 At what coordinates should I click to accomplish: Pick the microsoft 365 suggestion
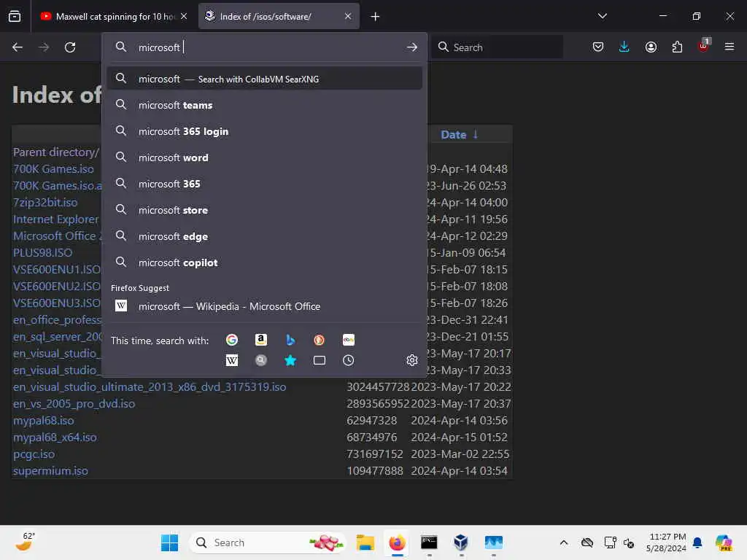pyautogui.click(x=265, y=184)
